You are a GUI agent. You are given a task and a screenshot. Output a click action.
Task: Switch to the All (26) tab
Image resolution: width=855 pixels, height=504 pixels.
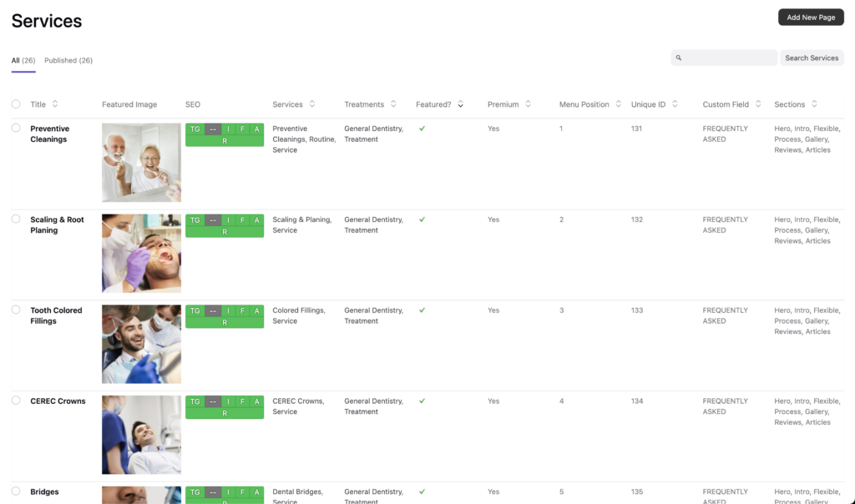23,60
